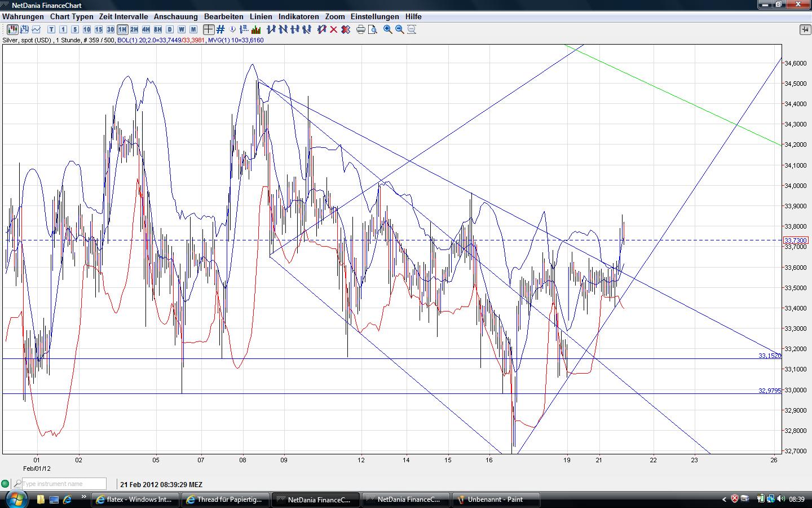Zoom in with the plus magnifier icon
This screenshot has width=812, height=508.
click(388, 29)
